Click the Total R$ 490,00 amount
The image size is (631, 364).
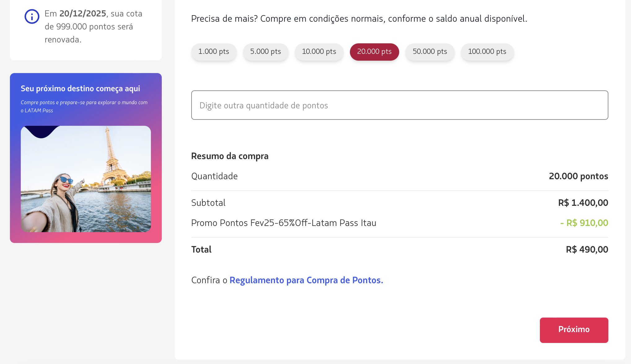point(587,249)
